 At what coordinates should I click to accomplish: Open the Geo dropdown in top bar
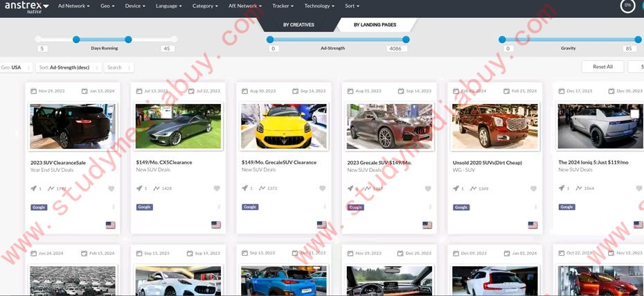[107, 6]
